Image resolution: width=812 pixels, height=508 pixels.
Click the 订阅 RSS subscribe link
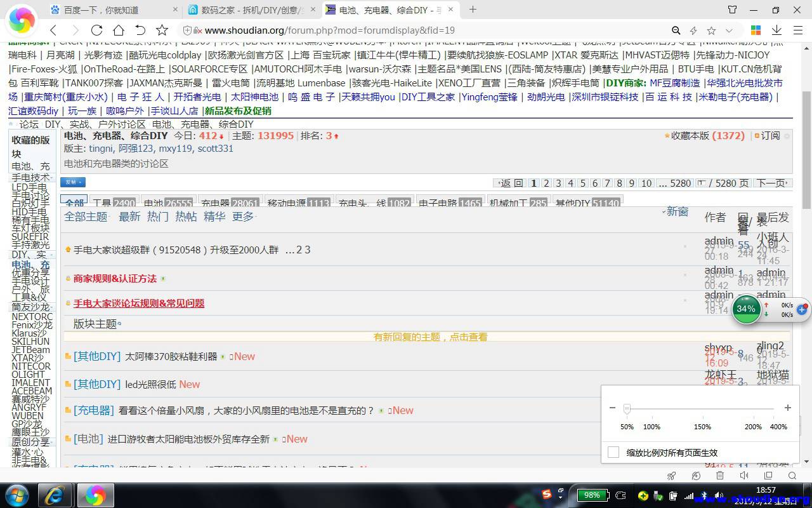(768, 135)
